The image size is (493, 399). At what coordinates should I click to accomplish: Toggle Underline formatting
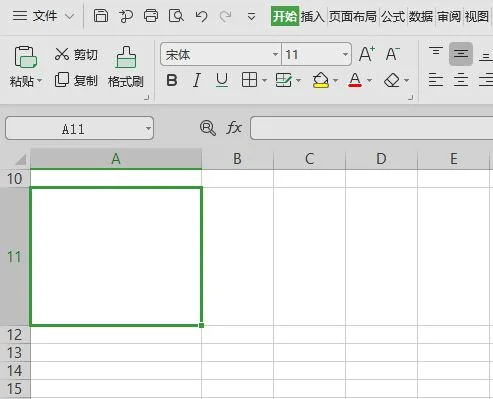[x=222, y=80]
